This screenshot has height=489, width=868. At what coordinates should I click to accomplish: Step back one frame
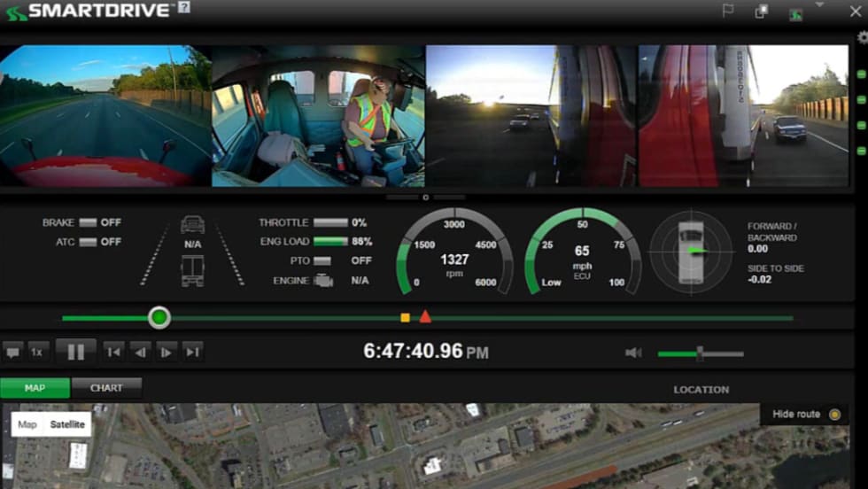tap(140, 352)
